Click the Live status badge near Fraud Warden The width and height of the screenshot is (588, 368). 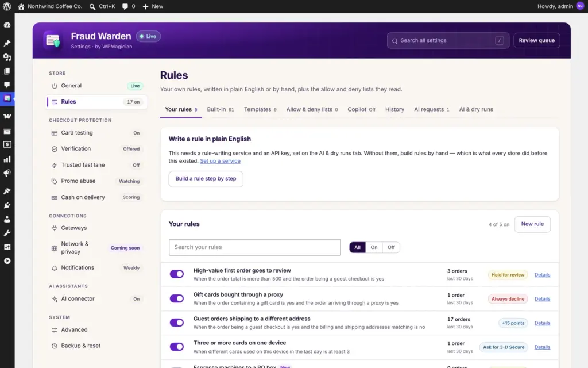point(148,36)
